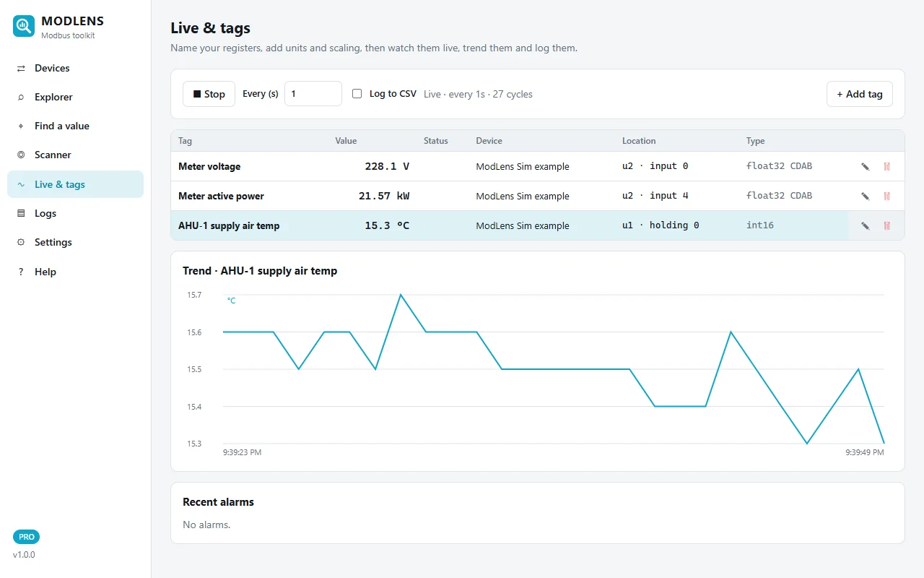924x578 pixels.
Task: Edit the AHU-1 supply air temp tag
Action: click(865, 225)
